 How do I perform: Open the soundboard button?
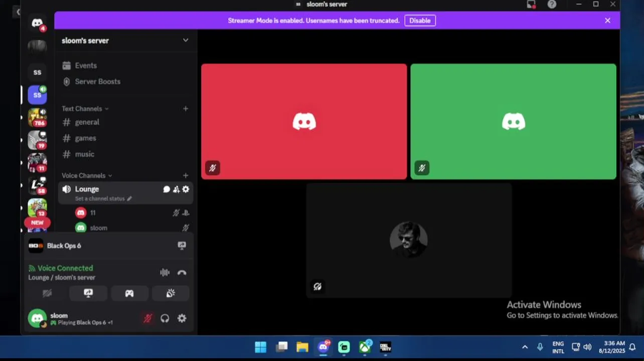pos(171,293)
